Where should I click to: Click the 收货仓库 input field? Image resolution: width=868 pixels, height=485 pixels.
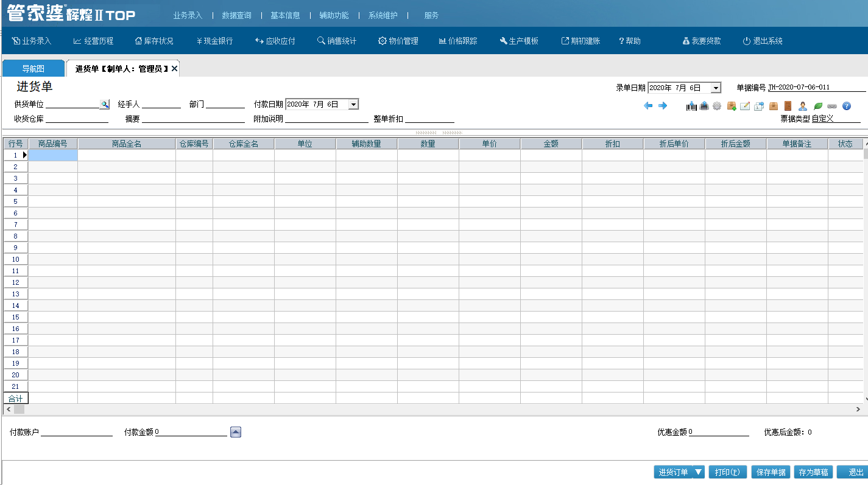77,119
